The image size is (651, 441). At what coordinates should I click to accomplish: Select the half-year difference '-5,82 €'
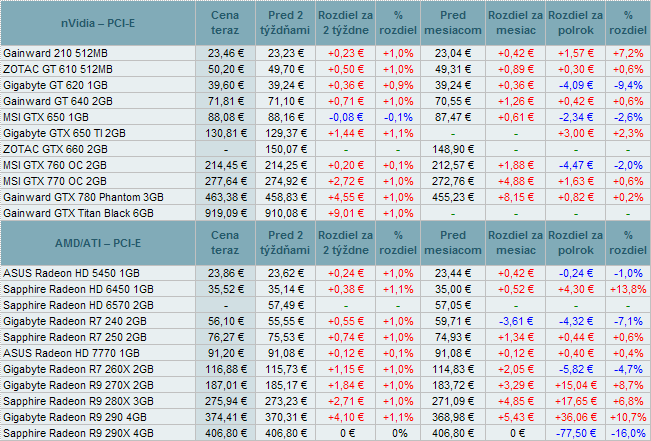pyautogui.click(x=576, y=369)
